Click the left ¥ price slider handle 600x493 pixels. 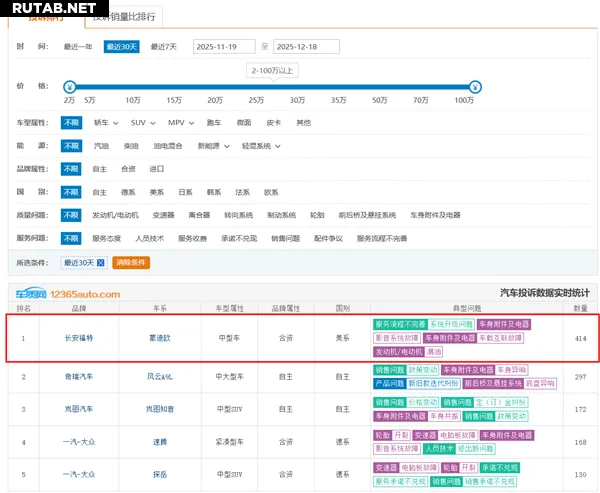[68, 86]
